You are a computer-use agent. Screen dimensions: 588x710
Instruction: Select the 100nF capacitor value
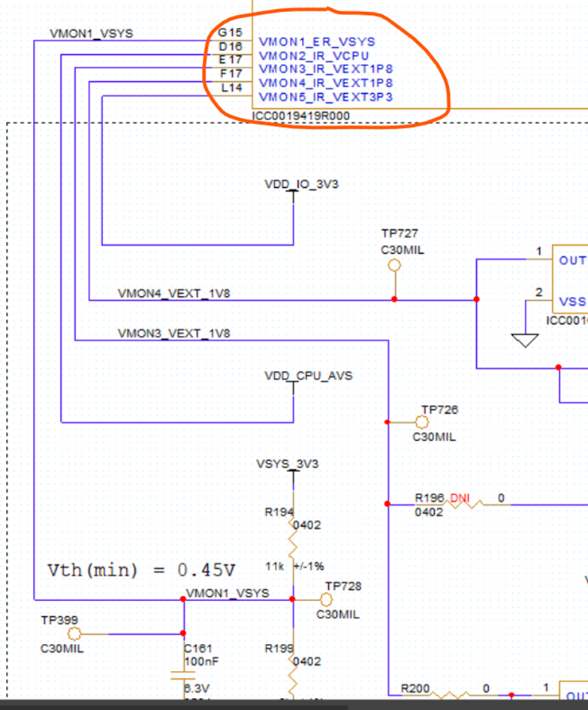(201, 661)
